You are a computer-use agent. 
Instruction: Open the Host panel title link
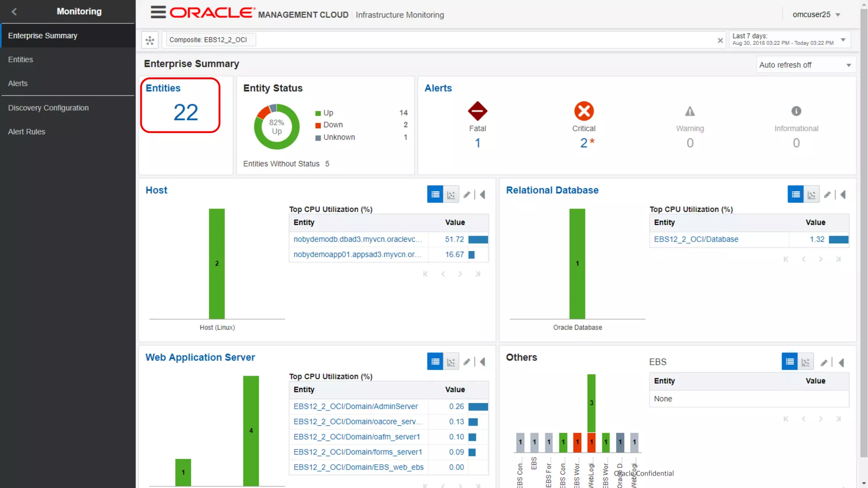pyautogui.click(x=156, y=190)
